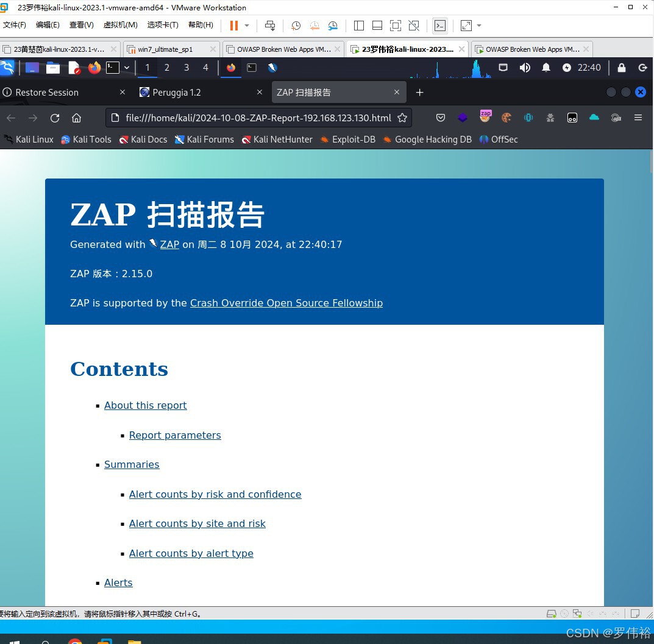
Task: Open the Firefox hamburger menu
Action: click(638, 118)
